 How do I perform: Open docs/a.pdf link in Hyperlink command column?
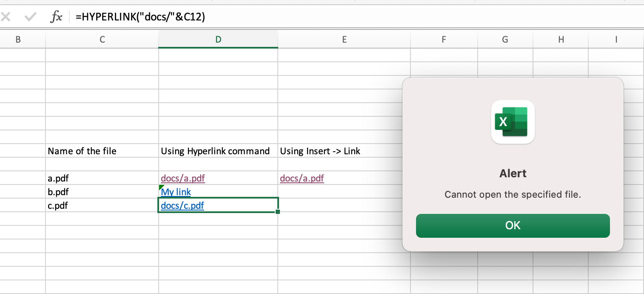pos(183,179)
